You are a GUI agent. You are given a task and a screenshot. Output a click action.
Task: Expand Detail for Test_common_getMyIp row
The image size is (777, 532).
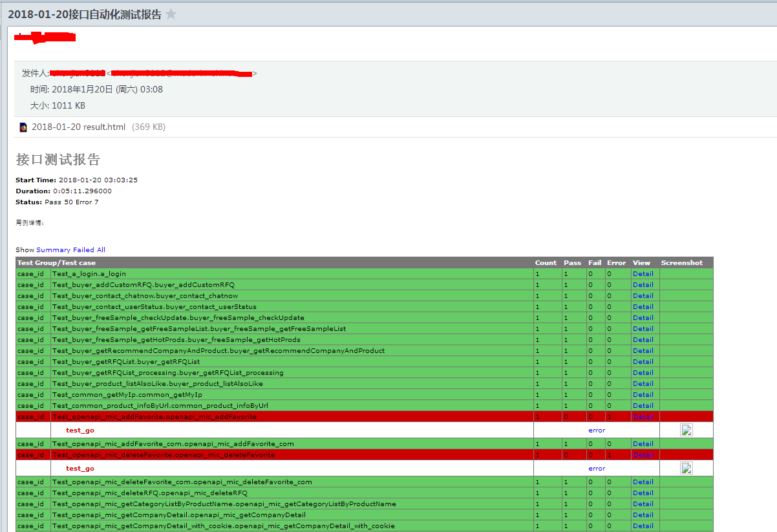click(643, 395)
